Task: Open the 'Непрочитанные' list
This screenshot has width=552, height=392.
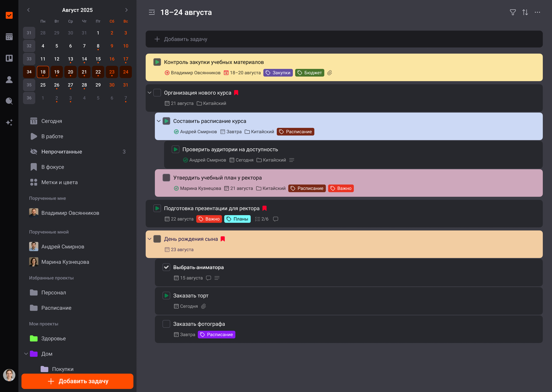Action: 62,152
